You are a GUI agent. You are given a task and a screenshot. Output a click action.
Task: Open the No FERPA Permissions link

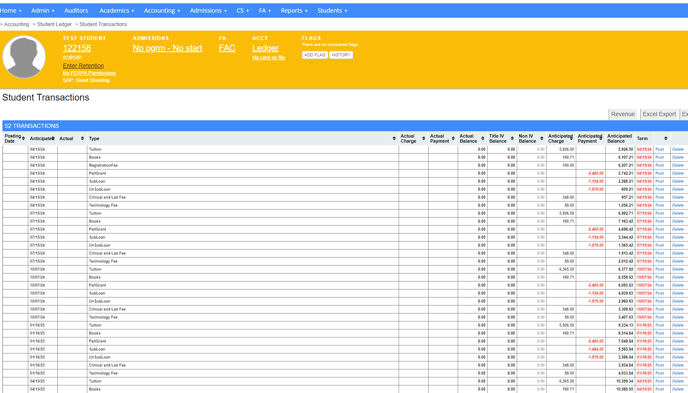[x=89, y=73]
